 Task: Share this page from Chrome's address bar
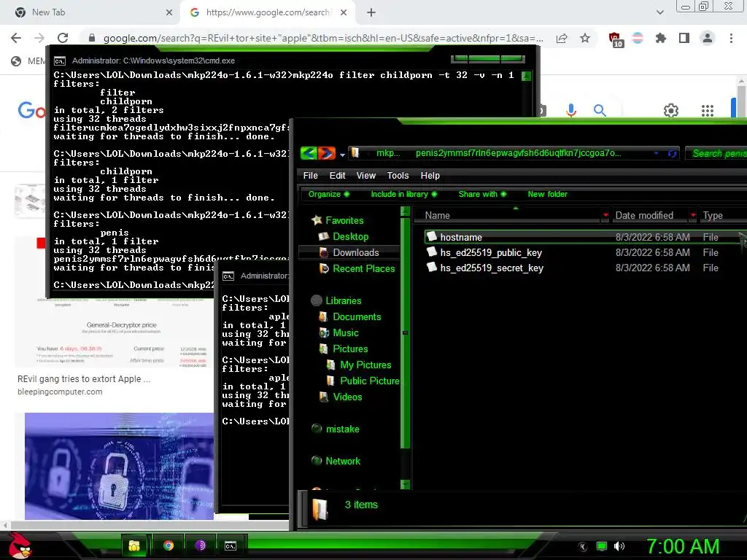pyautogui.click(x=562, y=38)
